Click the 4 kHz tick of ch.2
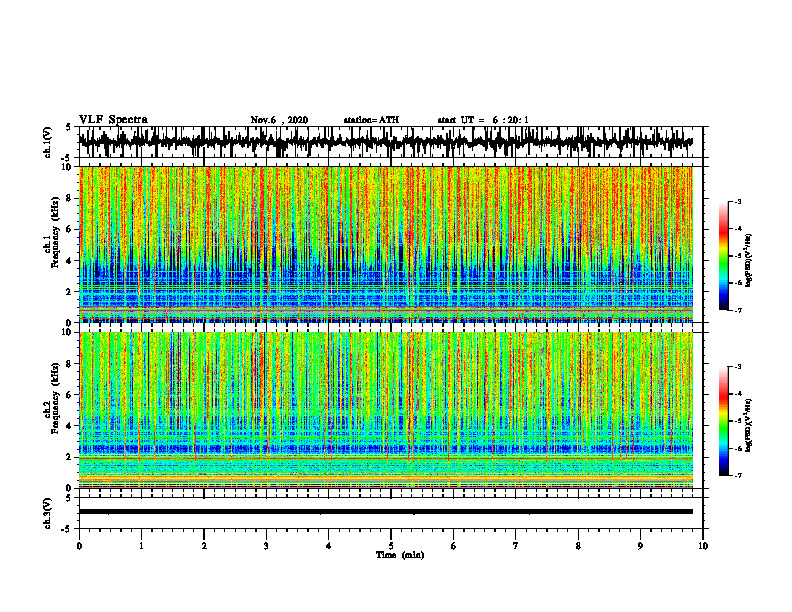This screenshot has width=792, height=612. pyautogui.click(x=71, y=426)
